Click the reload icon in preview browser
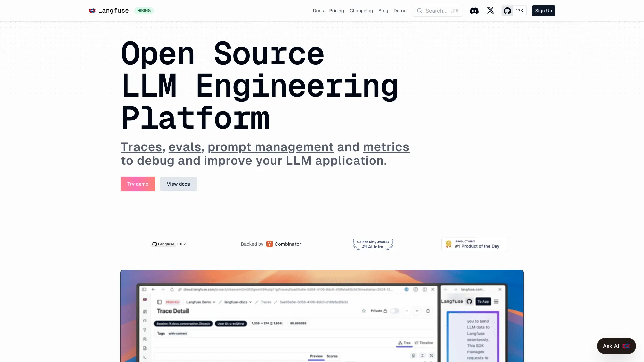This screenshot has width=644, height=362. (172, 289)
